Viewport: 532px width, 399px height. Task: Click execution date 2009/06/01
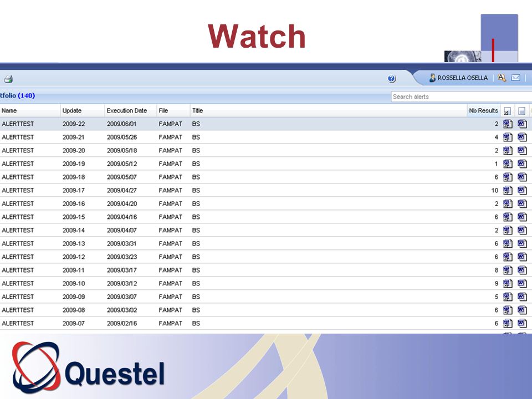click(x=121, y=124)
